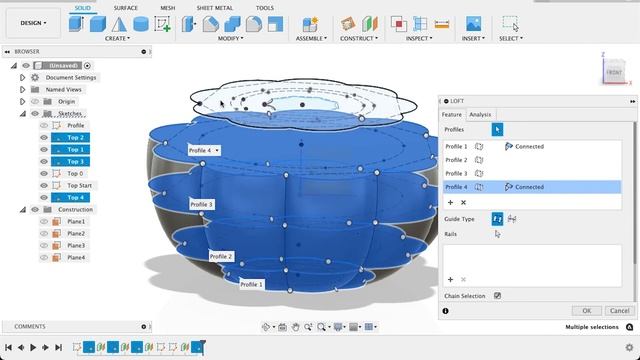This screenshot has height=360, width=640.
Task: Open timeline settings gear icon
Action: click(x=629, y=347)
